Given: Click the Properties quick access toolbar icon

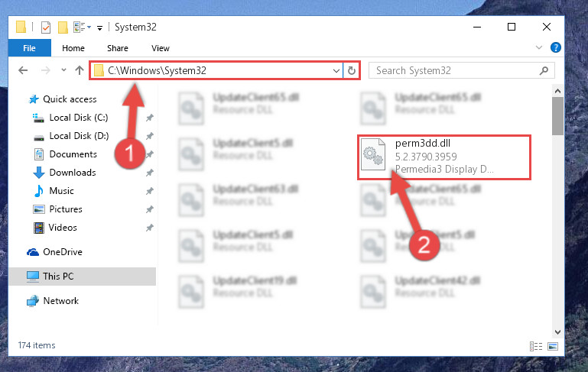Looking at the screenshot, I should point(45,27).
